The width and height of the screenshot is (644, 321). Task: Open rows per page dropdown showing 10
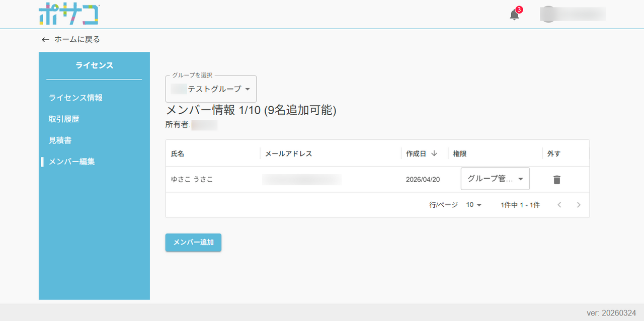pos(474,205)
